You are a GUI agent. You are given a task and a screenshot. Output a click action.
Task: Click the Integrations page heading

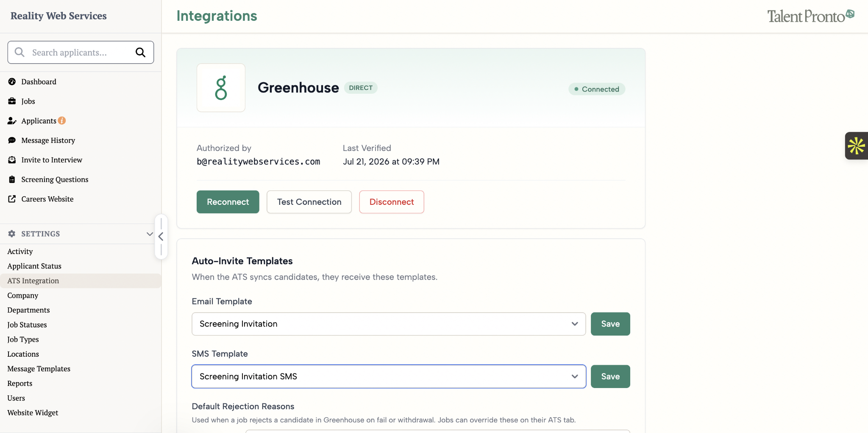click(x=217, y=16)
